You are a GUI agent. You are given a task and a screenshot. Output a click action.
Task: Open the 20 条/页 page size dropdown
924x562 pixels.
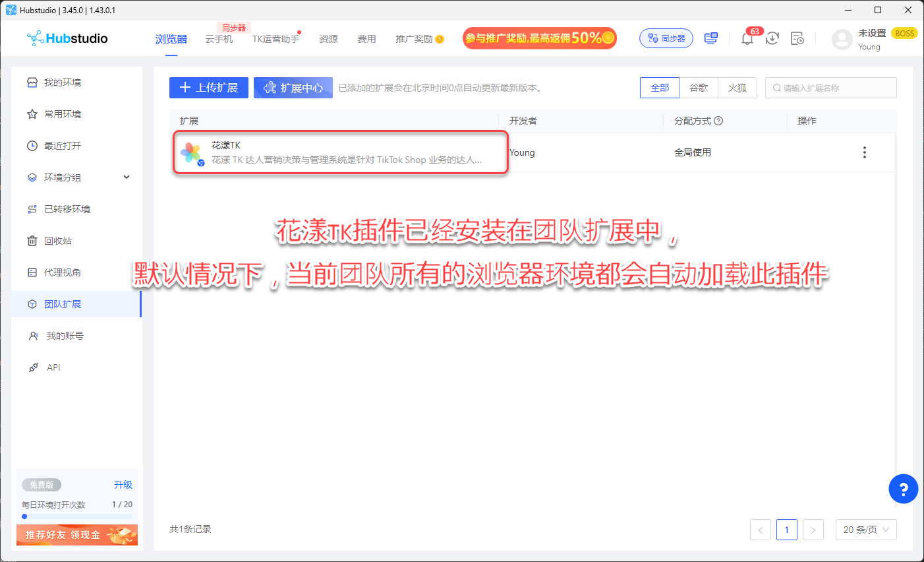[x=866, y=530]
